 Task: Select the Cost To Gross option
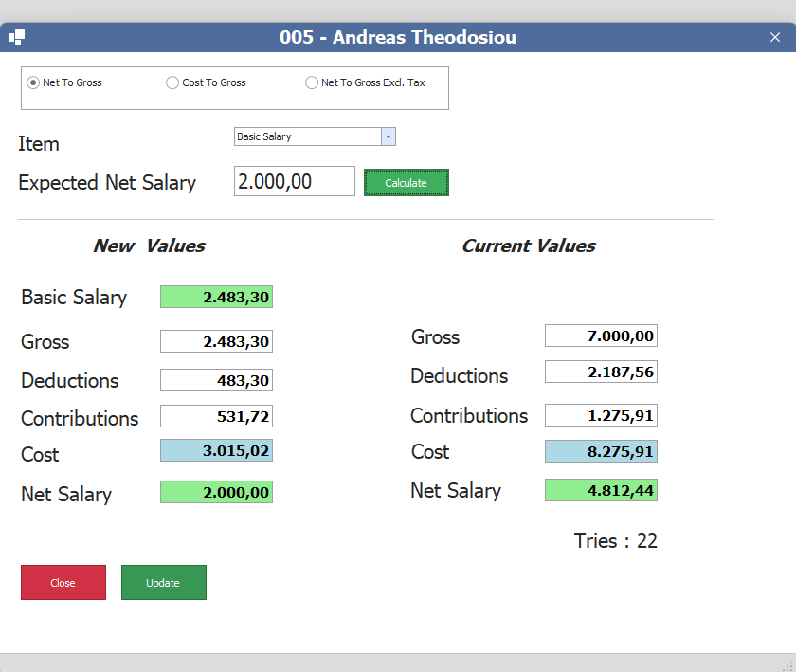tap(207, 82)
